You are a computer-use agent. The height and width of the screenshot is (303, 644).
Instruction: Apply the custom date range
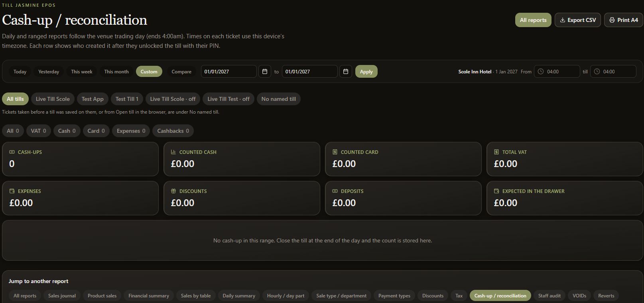click(x=366, y=71)
